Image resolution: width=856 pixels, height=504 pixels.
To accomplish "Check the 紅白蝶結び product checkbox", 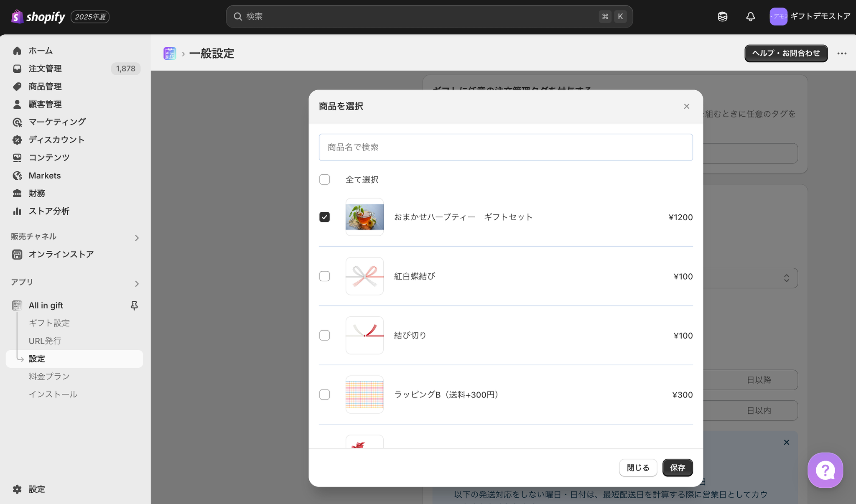I will (x=324, y=276).
